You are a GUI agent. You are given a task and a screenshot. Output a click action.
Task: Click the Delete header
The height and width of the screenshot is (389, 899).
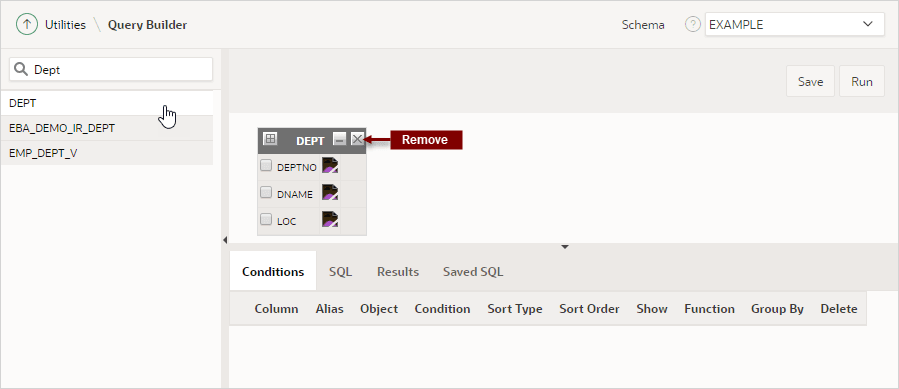[839, 309]
